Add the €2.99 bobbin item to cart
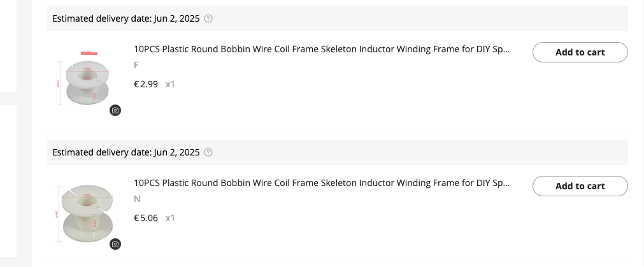This screenshot has height=267, width=644. point(580,52)
